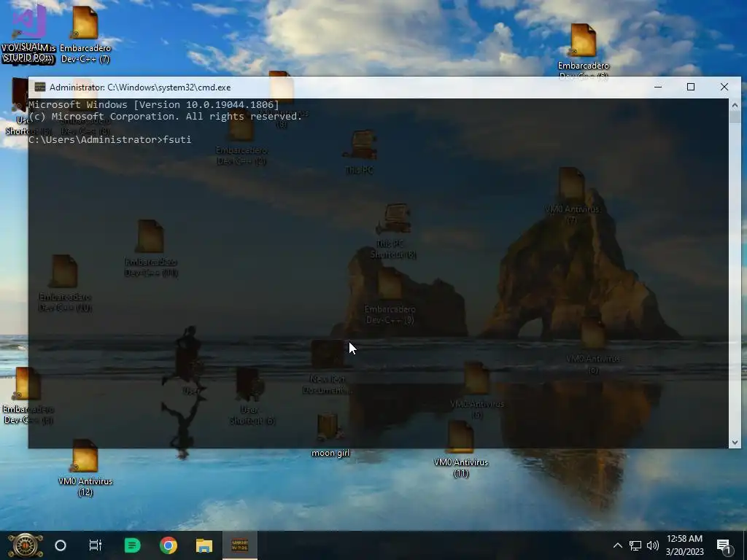Open the volume speaker tray icon
This screenshot has width=747, height=560.
pyautogui.click(x=653, y=545)
